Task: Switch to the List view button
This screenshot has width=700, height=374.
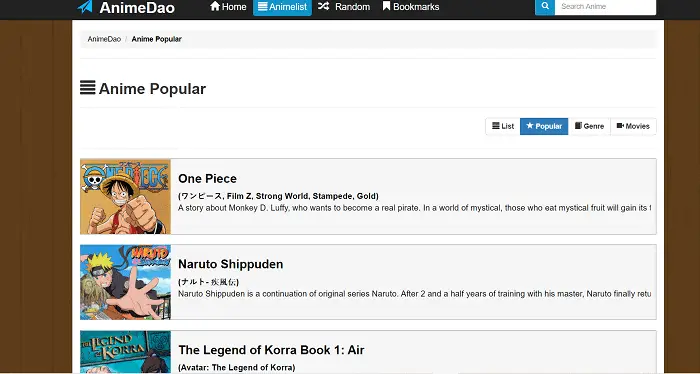Action: pyautogui.click(x=503, y=126)
